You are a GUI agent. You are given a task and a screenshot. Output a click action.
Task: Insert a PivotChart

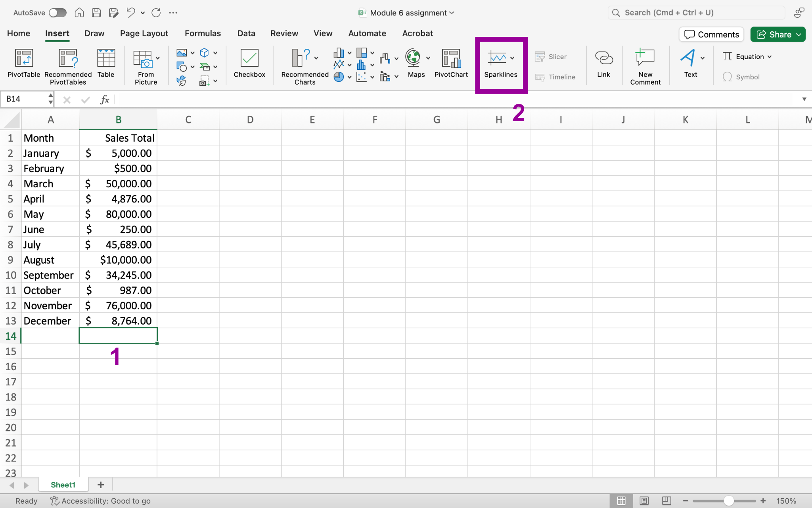point(451,63)
